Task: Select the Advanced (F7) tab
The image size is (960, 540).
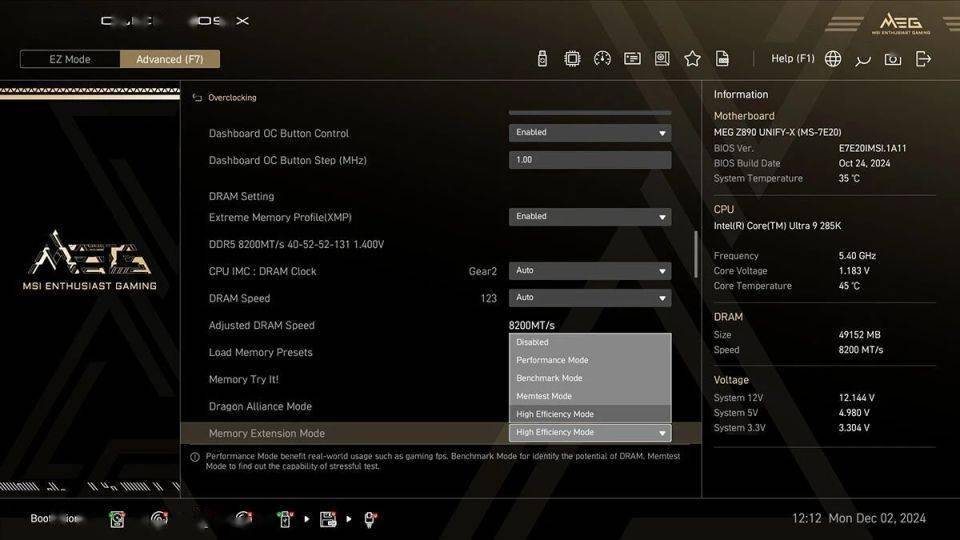Action: tap(170, 59)
